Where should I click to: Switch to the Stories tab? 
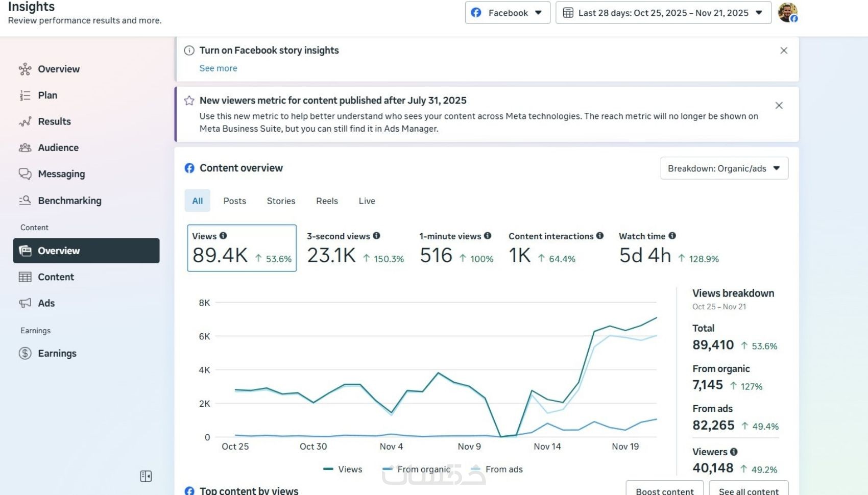click(281, 201)
